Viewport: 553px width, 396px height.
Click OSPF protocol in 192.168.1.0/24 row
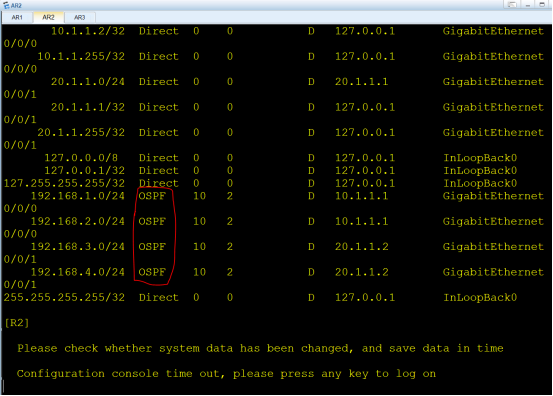152,196
